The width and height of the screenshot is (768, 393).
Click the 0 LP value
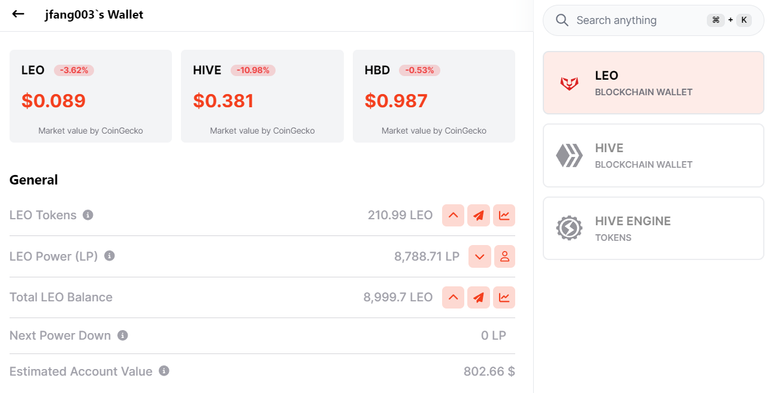493,336
